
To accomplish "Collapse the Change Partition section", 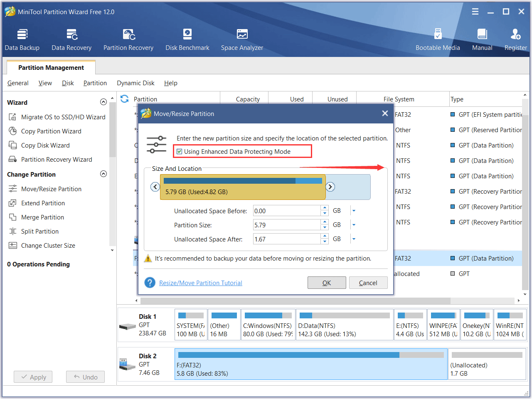I will pos(103,174).
